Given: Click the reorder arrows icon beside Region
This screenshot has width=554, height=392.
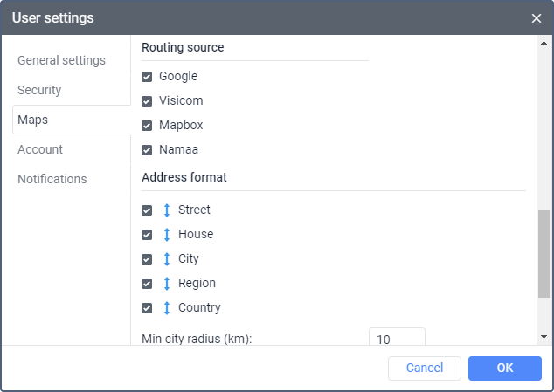Looking at the screenshot, I should coord(167,284).
